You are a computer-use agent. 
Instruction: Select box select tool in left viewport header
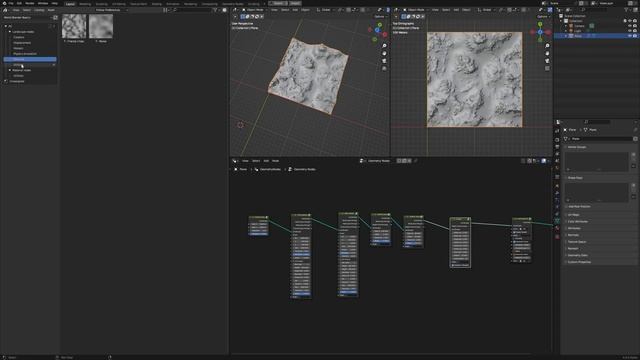pos(242,17)
